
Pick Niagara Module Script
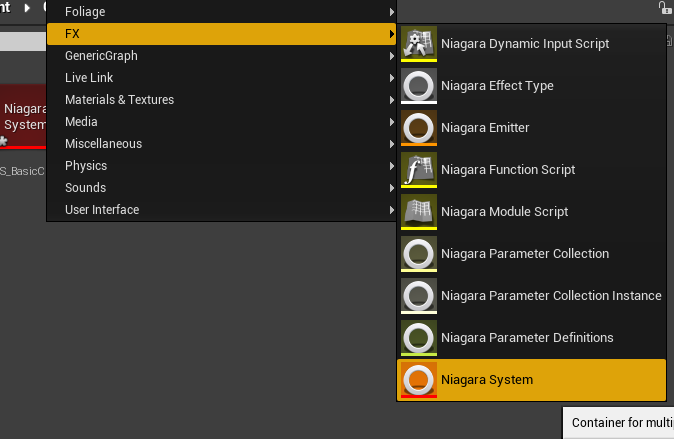(531, 212)
